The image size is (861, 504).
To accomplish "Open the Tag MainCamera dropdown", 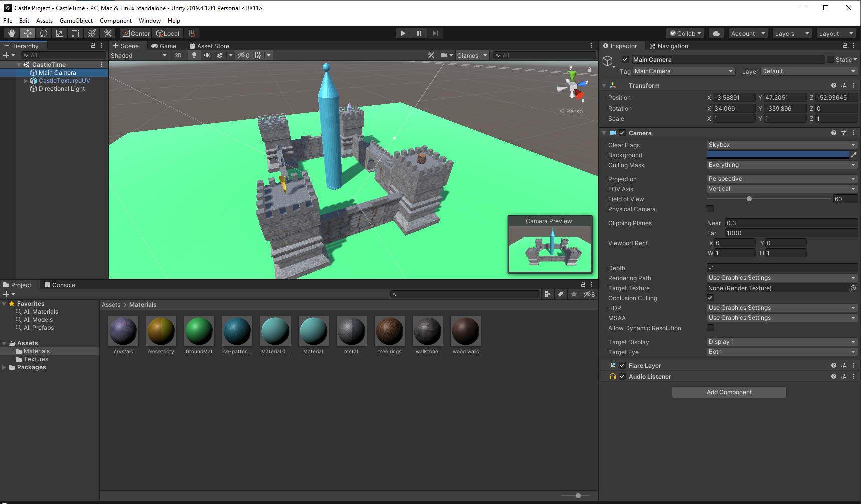I will [684, 71].
